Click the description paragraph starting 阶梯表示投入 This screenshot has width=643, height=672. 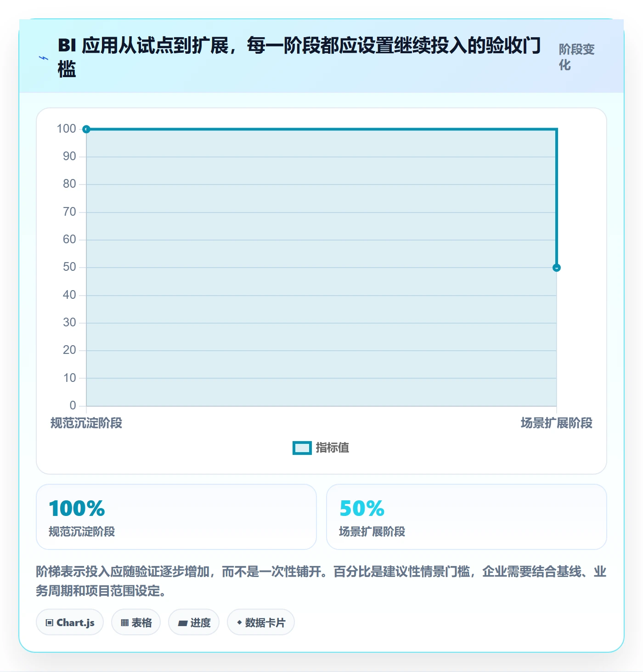point(321,581)
